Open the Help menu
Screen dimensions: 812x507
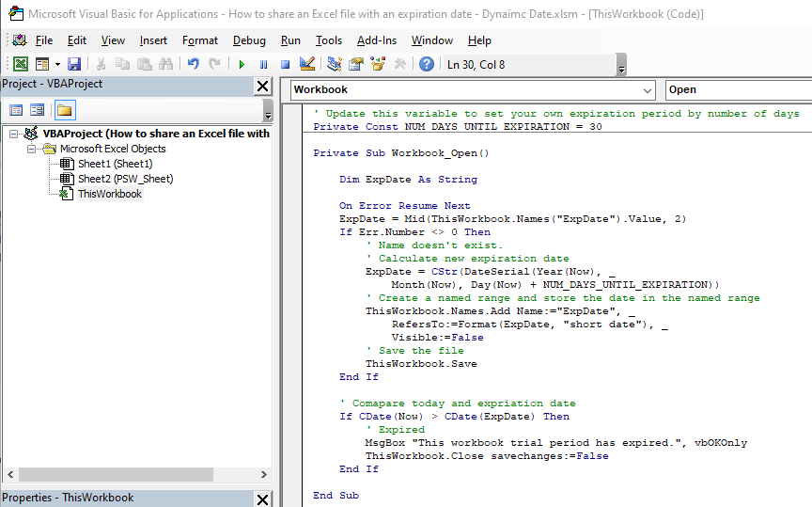[x=479, y=40]
